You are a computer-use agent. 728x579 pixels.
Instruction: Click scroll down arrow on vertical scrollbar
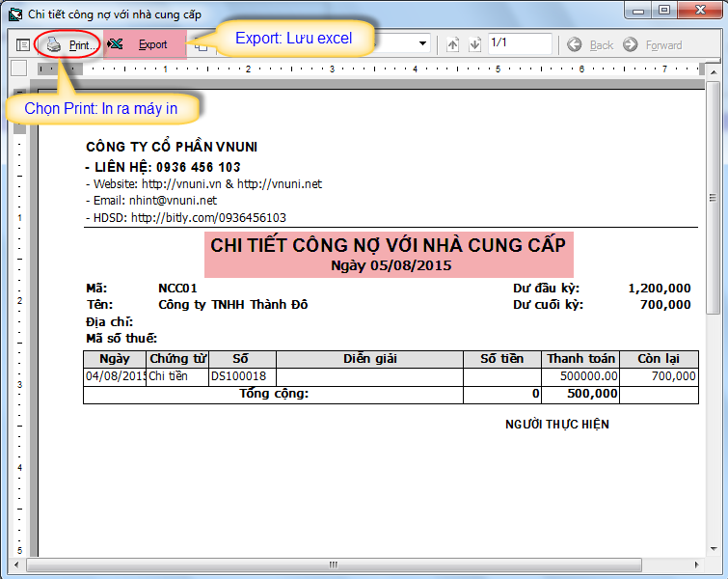click(713, 550)
